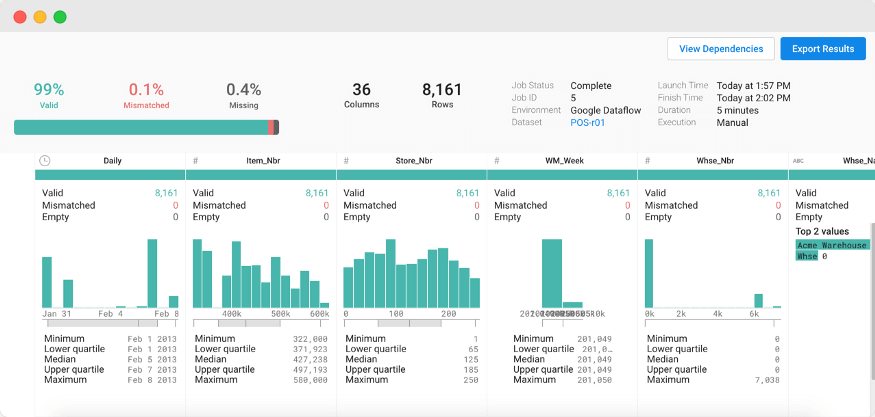The image size is (875, 417).
Task: Click the tall bar in WM_Week histogram
Action: pyautogui.click(x=552, y=274)
